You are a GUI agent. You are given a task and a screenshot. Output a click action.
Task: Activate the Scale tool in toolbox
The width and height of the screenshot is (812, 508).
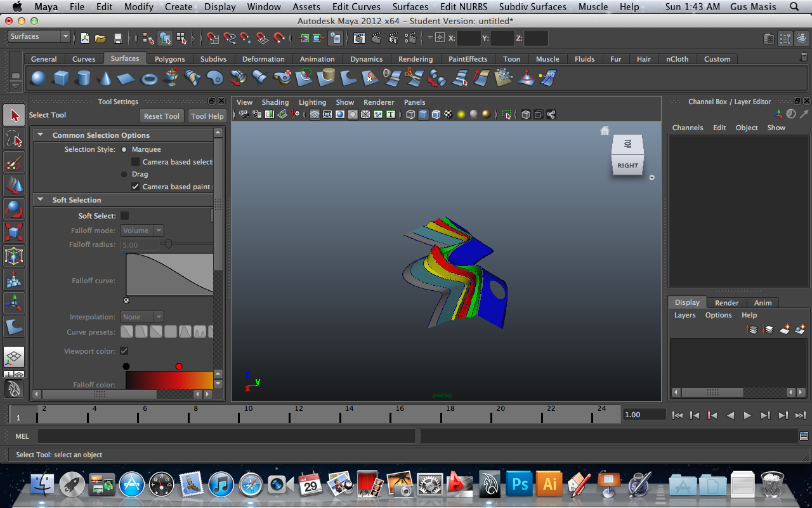(x=14, y=232)
